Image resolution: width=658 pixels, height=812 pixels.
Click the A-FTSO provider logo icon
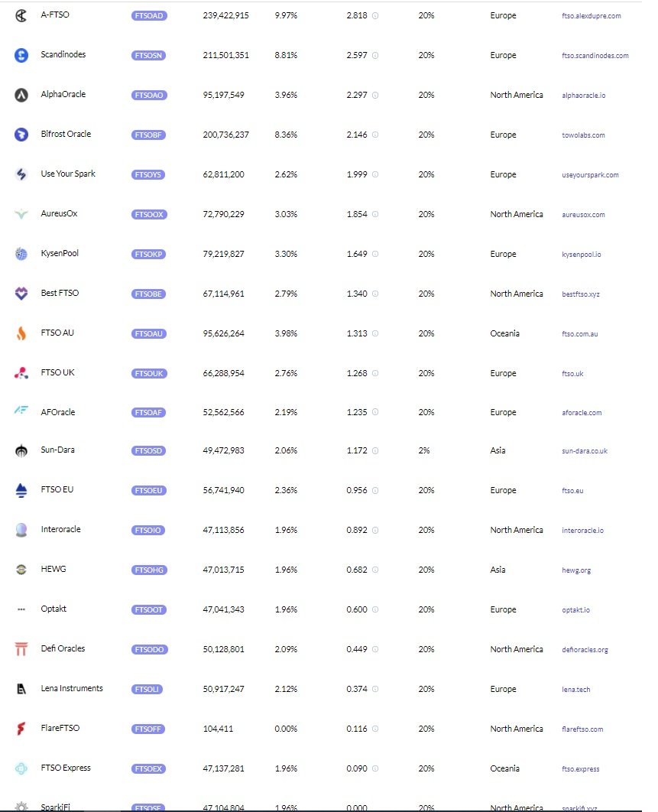(21, 16)
